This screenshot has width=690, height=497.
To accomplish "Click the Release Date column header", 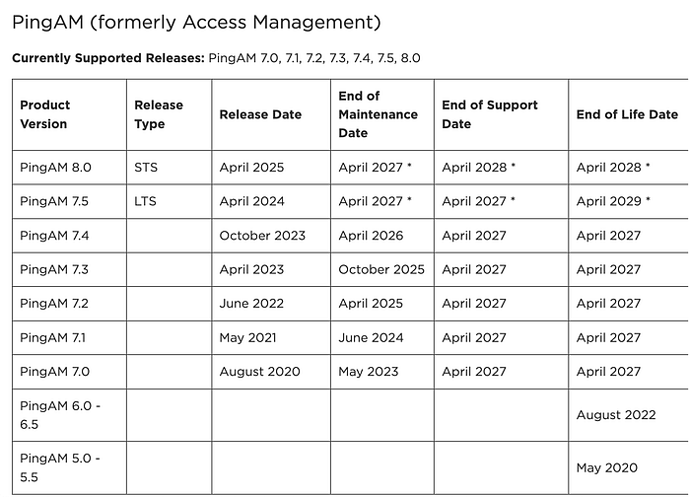I will tap(260, 115).
